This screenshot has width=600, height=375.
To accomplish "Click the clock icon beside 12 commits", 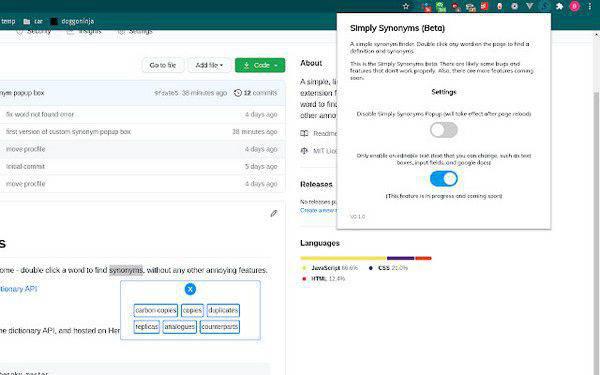I will pos(238,93).
